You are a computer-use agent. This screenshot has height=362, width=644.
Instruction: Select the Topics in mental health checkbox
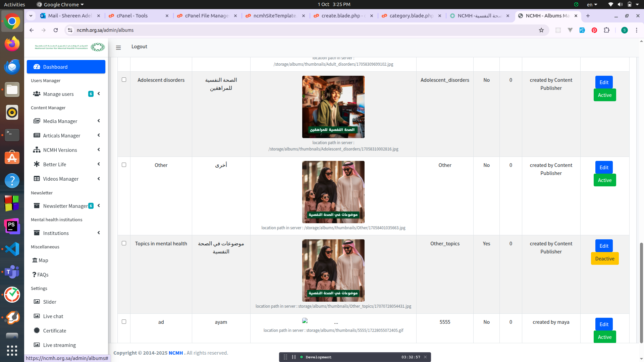click(x=124, y=243)
